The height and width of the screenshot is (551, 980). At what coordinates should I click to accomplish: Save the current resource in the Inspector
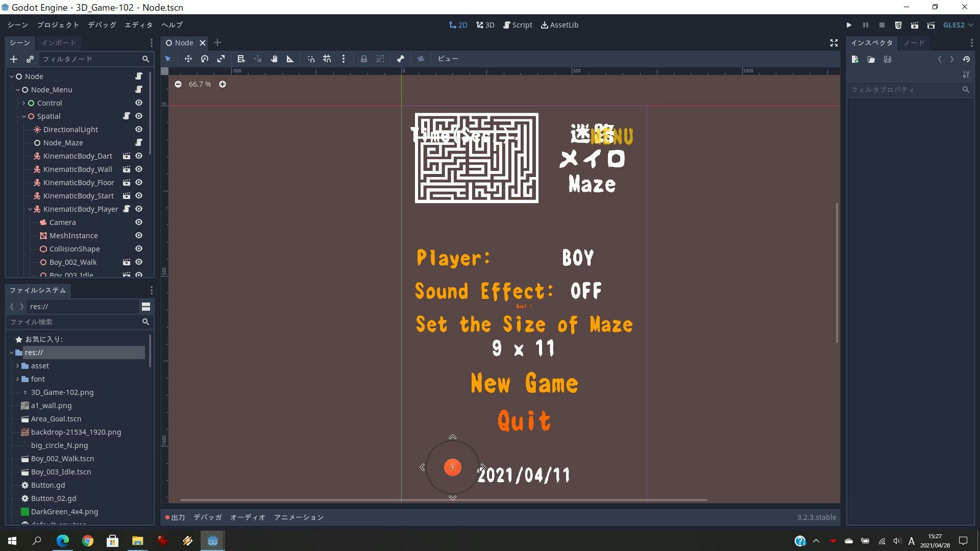pyautogui.click(x=888, y=59)
